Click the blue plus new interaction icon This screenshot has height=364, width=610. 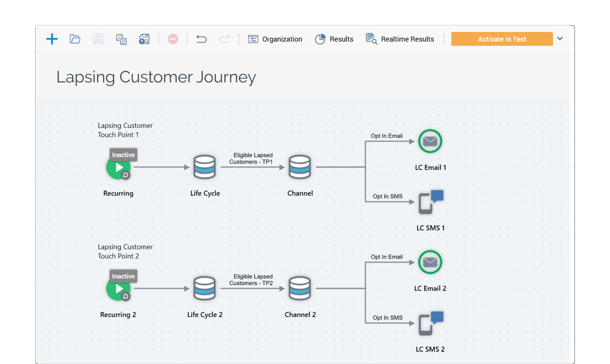(x=52, y=39)
